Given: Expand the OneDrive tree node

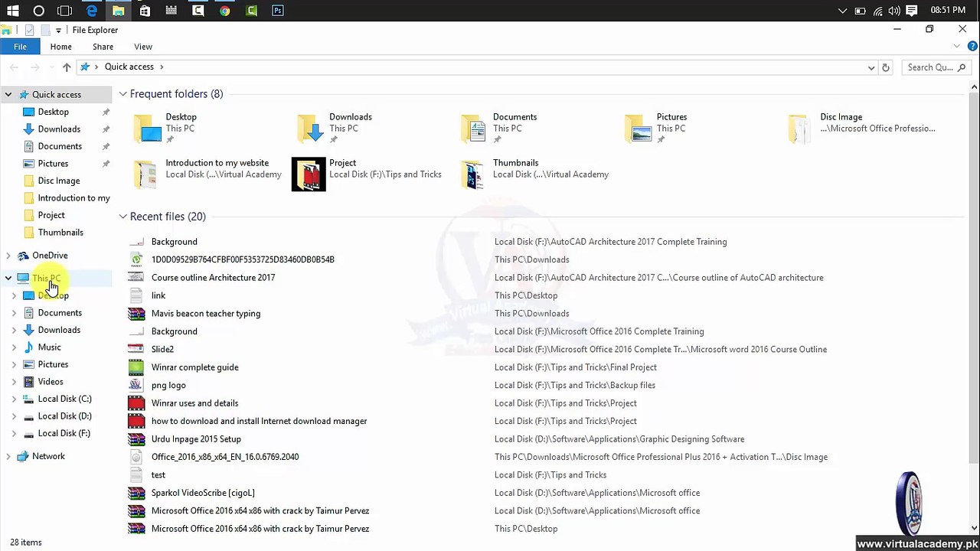Looking at the screenshot, I should coord(8,256).
